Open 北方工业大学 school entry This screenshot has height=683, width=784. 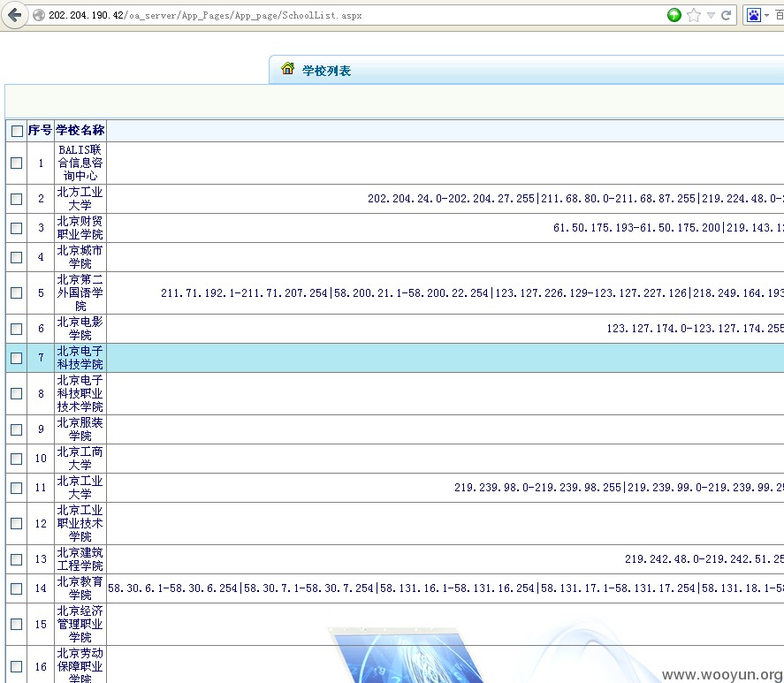pyautogui.click(x=80, y=199)
